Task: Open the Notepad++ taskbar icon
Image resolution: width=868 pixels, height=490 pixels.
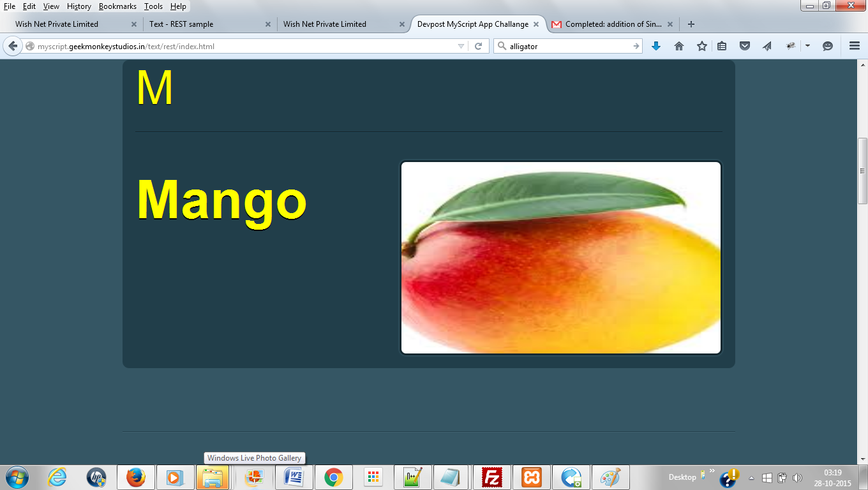Action: coord(413,477)
